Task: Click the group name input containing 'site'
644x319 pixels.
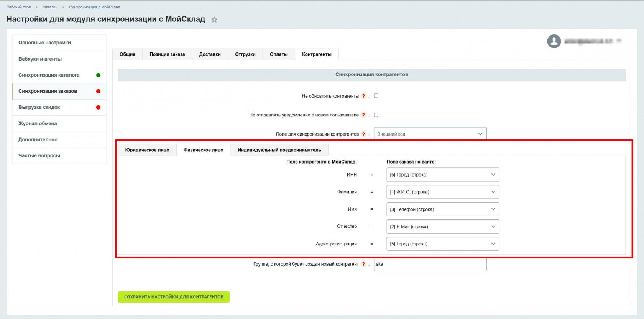Action: (x=430, y=264)
